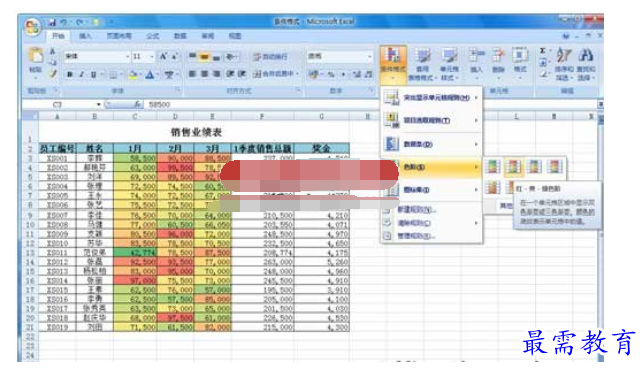Screen dimensions: 644x374
Task: Click the Percent Style icon
Action: pos(331,74)
